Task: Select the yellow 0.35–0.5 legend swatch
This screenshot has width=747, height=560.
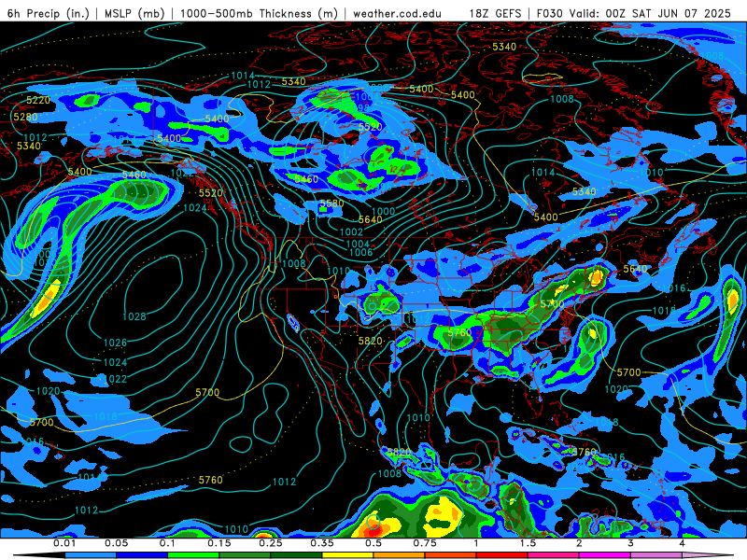Action: coord(347,555)
